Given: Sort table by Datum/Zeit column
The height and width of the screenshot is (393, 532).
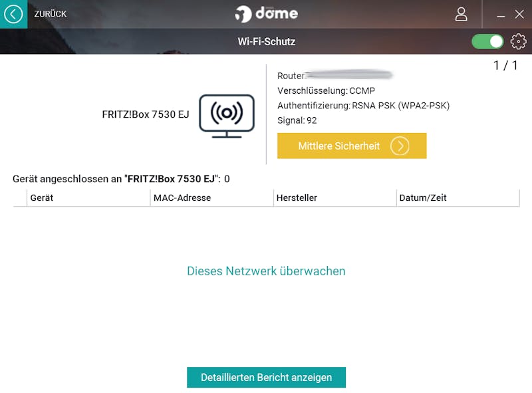Looking at the screenshot, I should point(458,198).
